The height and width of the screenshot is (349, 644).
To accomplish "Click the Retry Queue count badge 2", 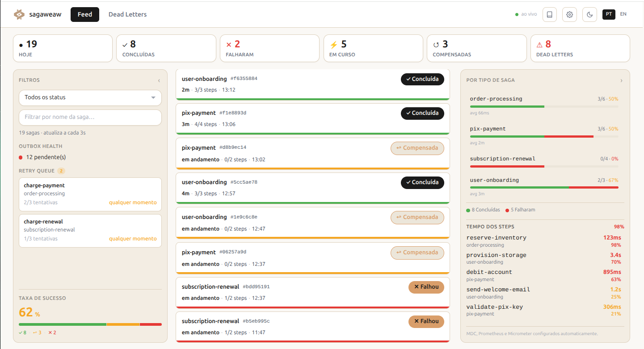I will [x=61, y=171].
